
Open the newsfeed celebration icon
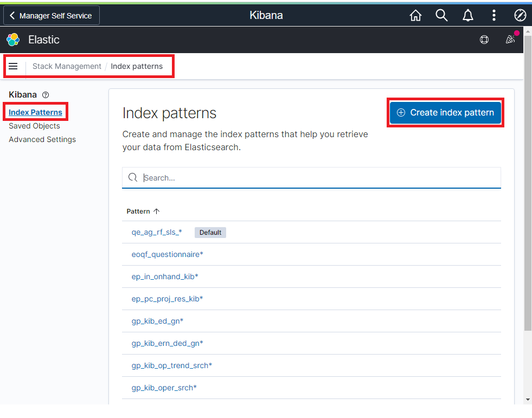coord(510,40)
